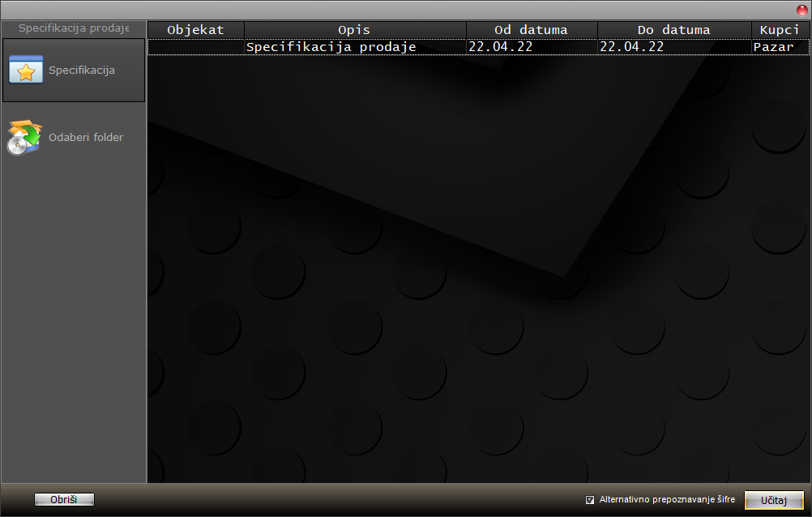Toggle Alternativno prepoznavanje šifre checkbox

(x=589, y=500)
